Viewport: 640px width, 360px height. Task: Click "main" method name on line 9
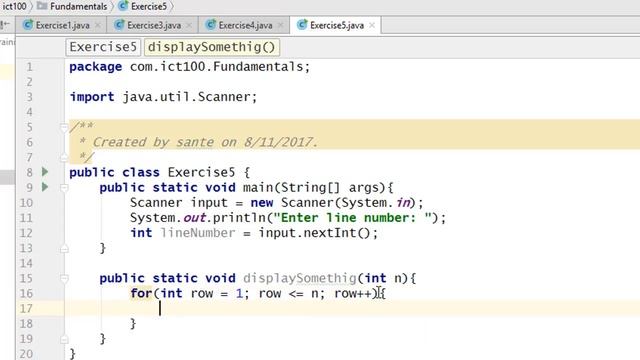point(259,188)
